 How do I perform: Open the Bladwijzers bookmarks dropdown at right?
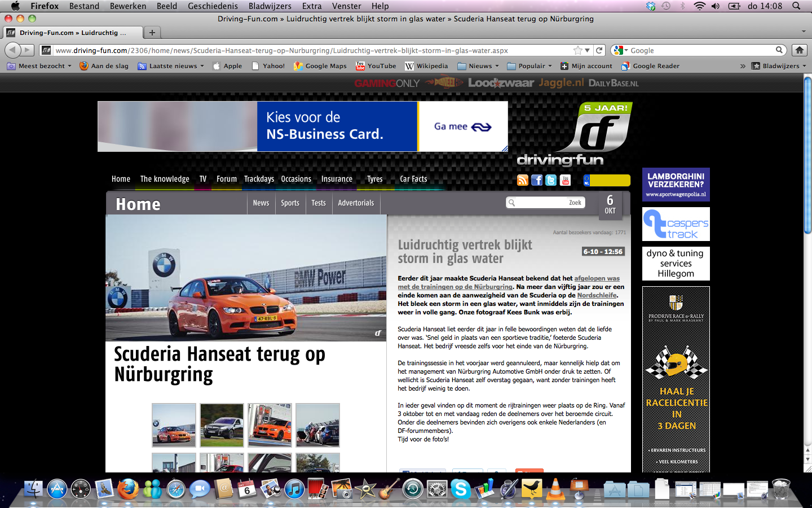click(x=779, y=66)
